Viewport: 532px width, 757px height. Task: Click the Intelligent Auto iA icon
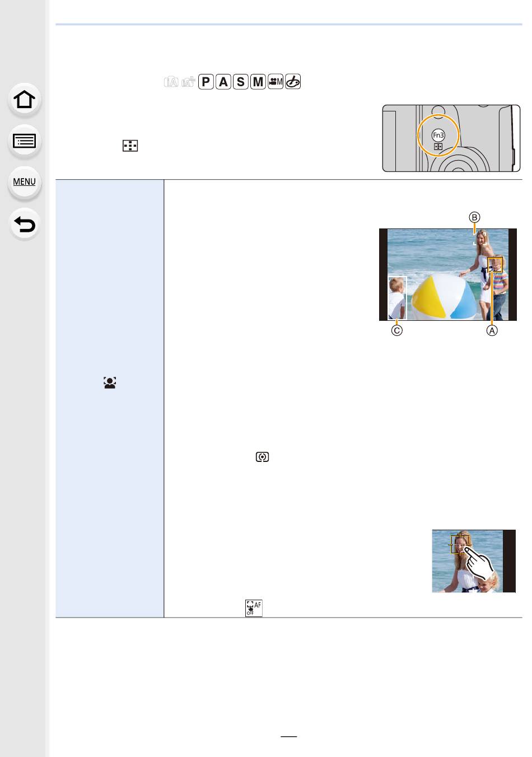click(171, 82)
